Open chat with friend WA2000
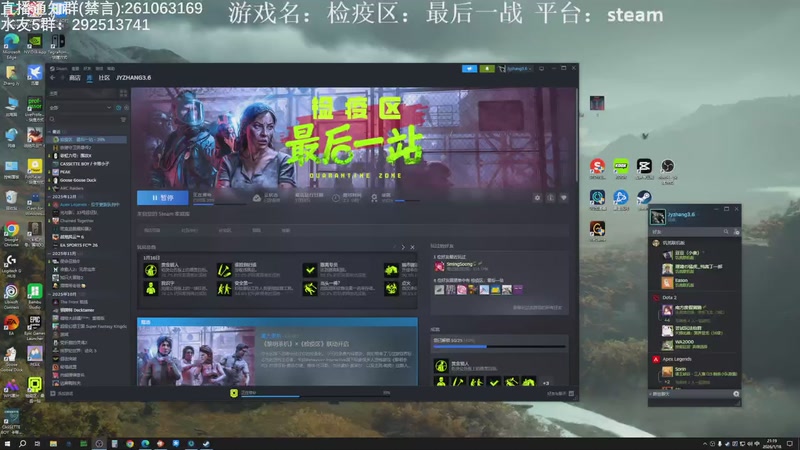This screenshot has width=800, height=450. pos(685,344)
